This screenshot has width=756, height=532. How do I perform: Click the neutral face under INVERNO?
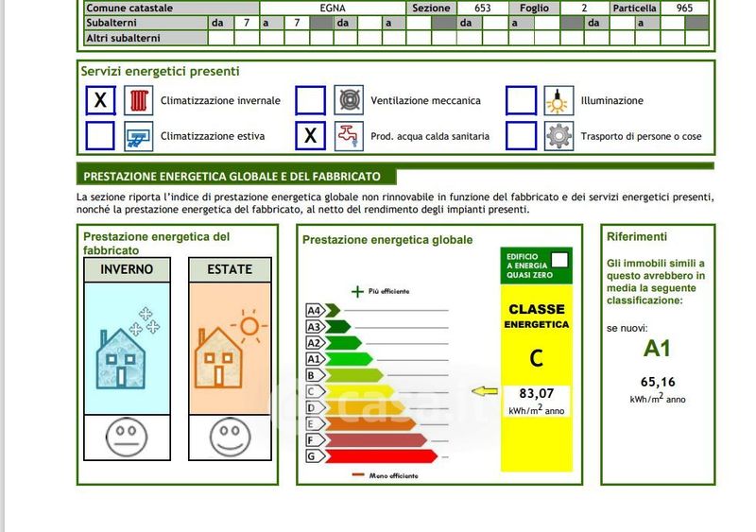pos(127,437)
